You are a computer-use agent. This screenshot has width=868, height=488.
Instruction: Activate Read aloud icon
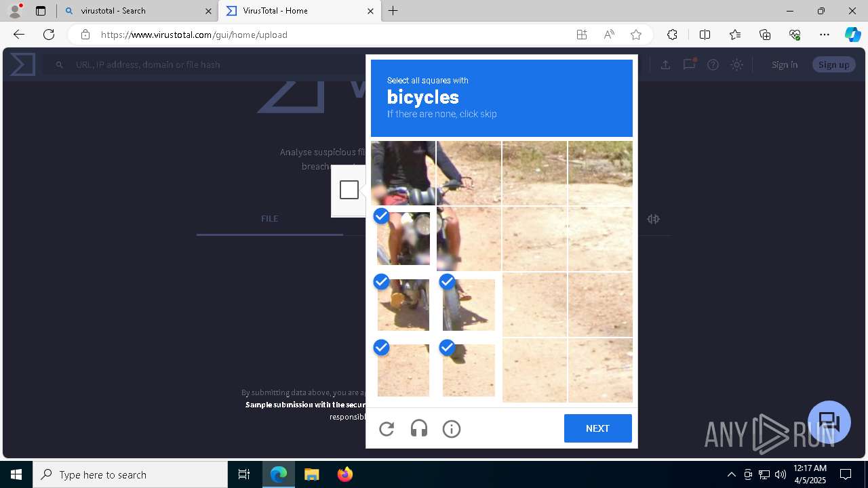tap(609, 35)
